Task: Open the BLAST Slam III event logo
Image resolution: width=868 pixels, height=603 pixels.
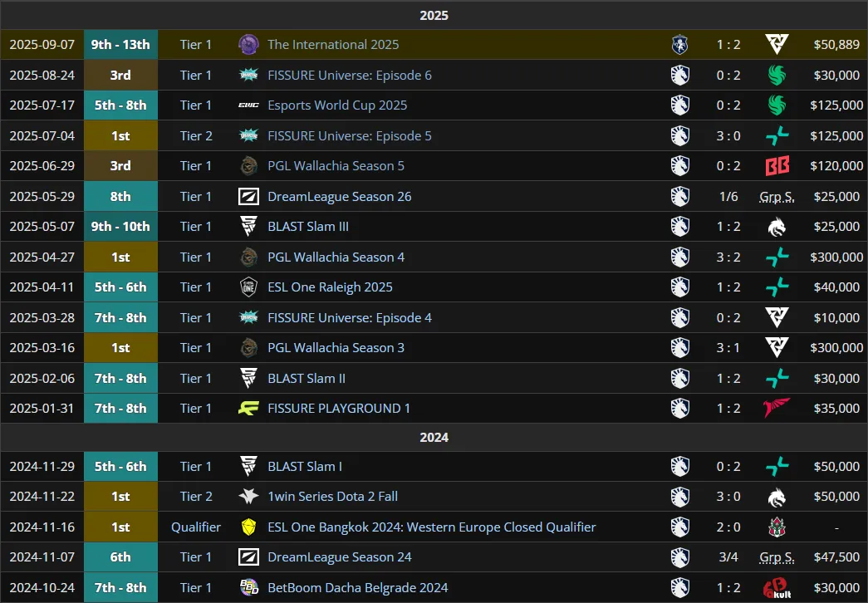Action: [248, 227]
